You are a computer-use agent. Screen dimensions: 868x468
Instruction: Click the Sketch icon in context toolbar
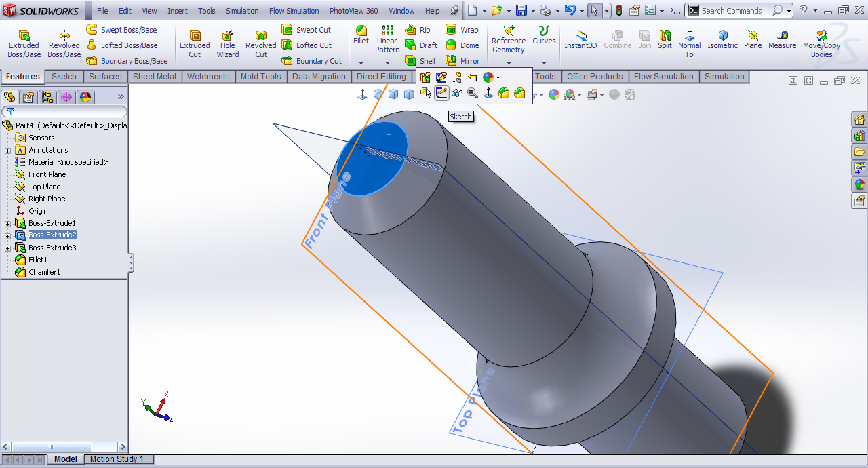point(441,93)
